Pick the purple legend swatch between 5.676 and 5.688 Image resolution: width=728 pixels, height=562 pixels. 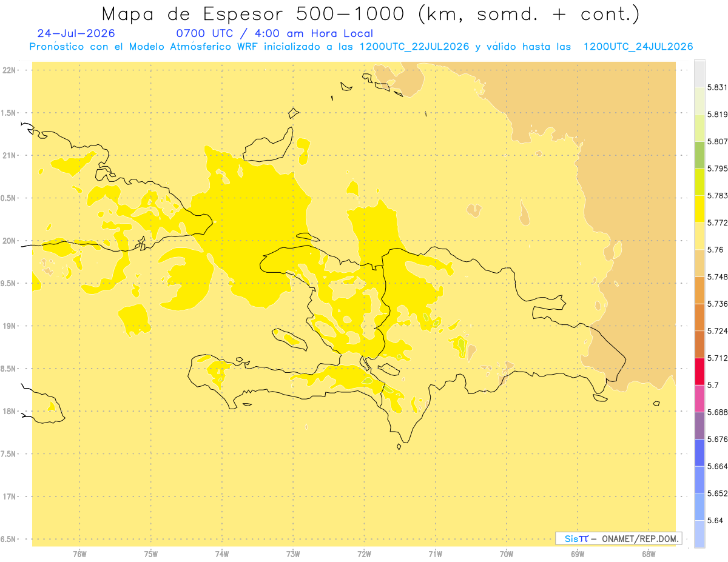tap(699, 425)
